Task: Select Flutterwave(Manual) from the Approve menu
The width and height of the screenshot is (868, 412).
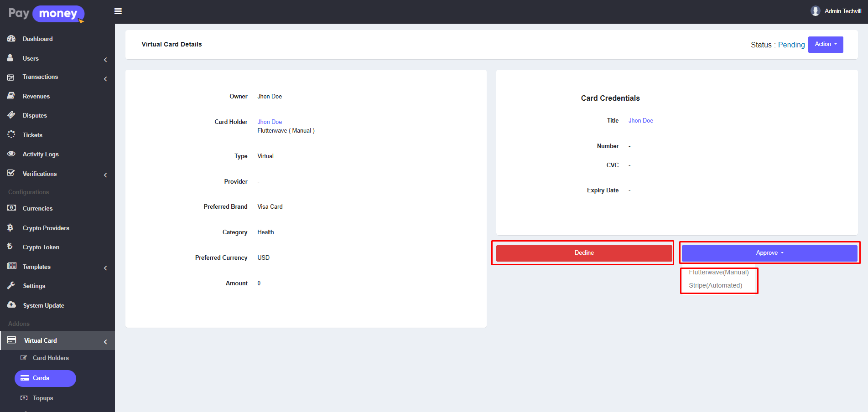Action: tap(718, 273)
